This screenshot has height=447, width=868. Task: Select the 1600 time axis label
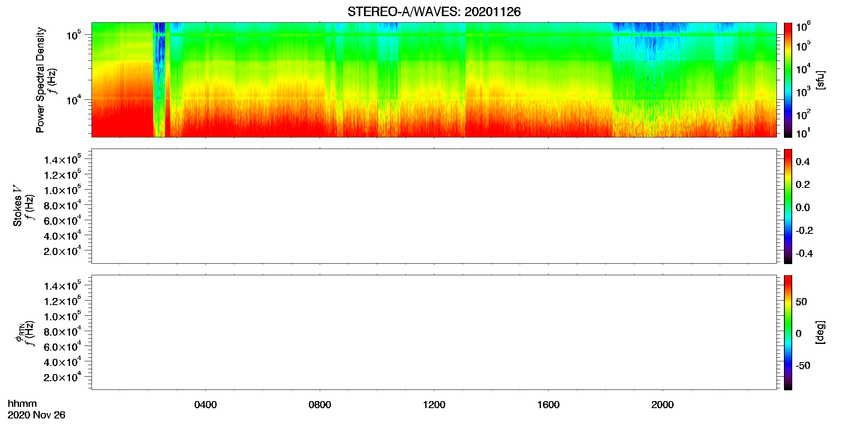(548, 405)
